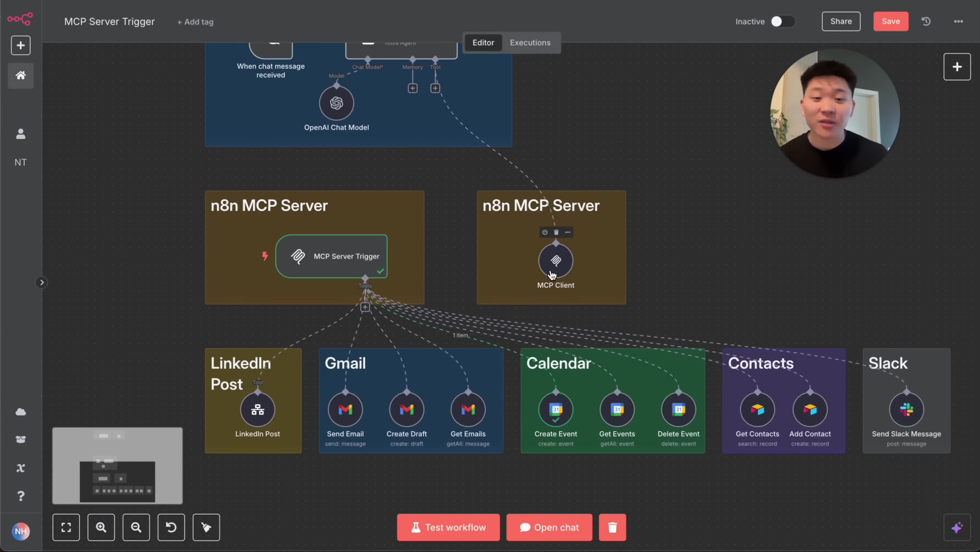This screenshot has height=552, width=980.
Task: Click the Slack sticky note title
Action: [x=888, y=363]
